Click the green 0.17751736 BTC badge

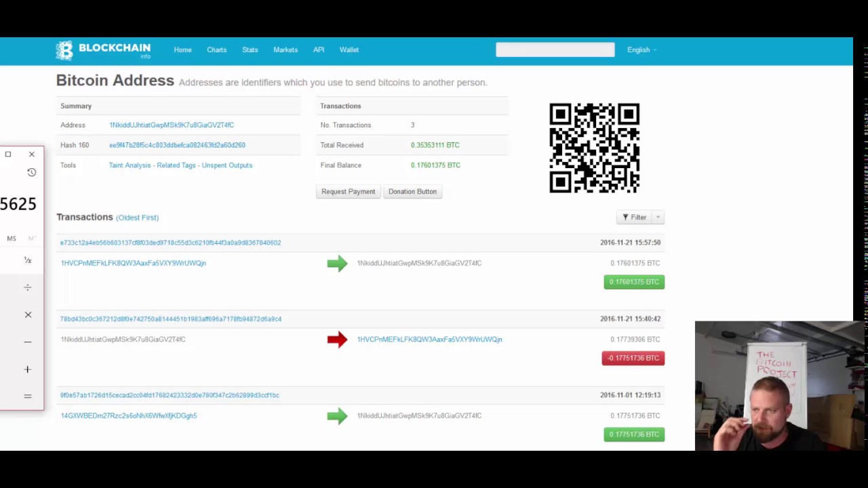(x=634, y=434)
